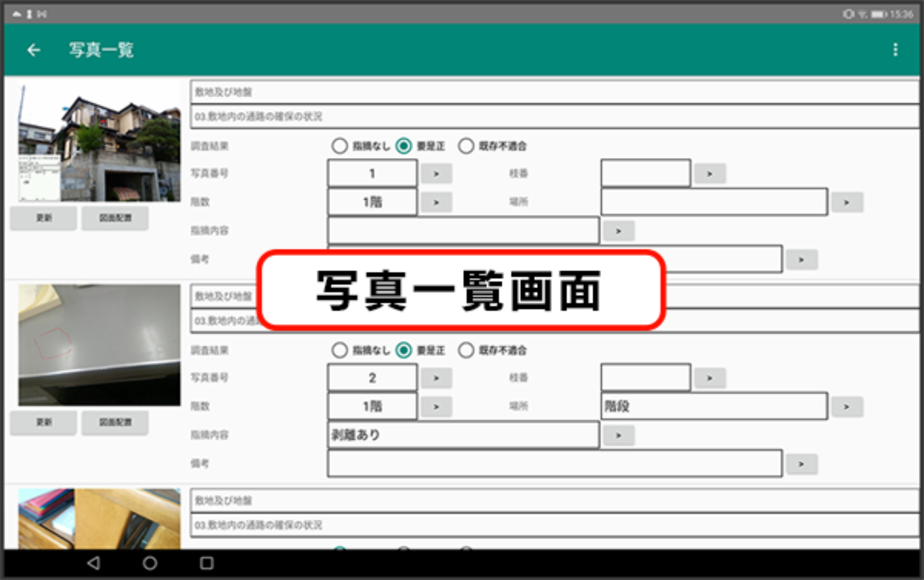The width and height of the screenshot is (924, 580).
Task: Open 枝番 picker arrow for photo 1
Action: (709, 174)
